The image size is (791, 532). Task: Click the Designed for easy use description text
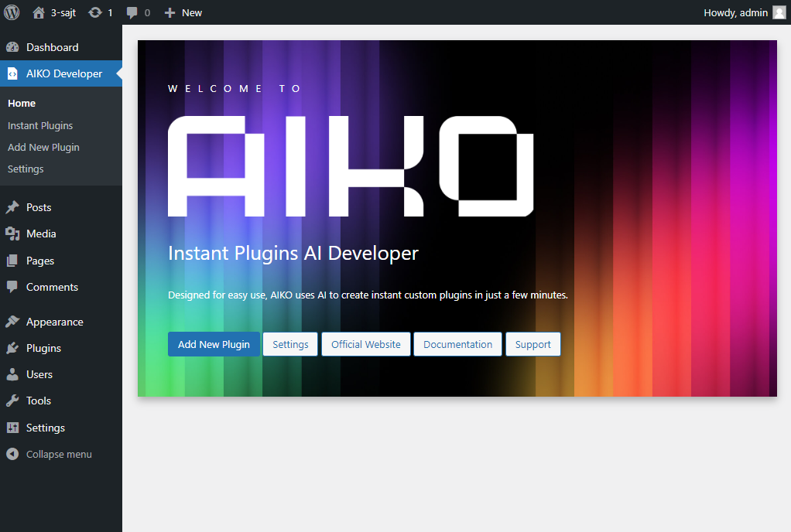(368, 295)
